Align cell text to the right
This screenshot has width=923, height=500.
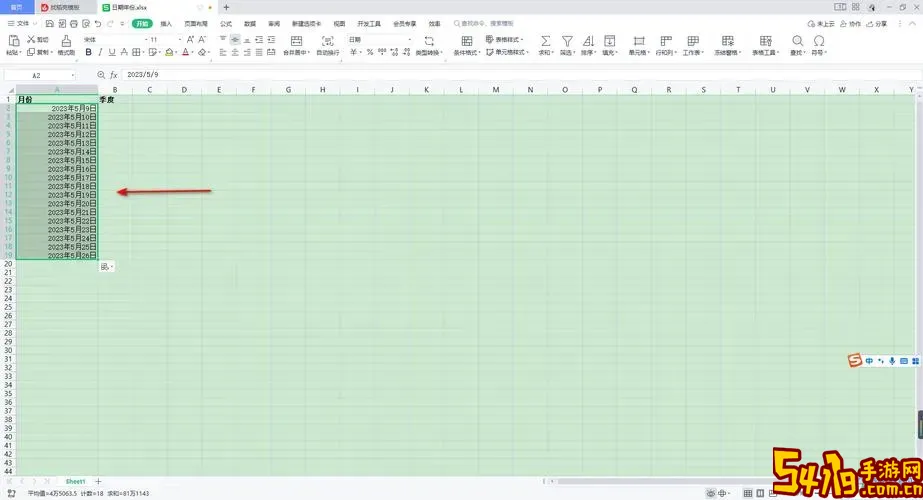click(x=247, y=52)
